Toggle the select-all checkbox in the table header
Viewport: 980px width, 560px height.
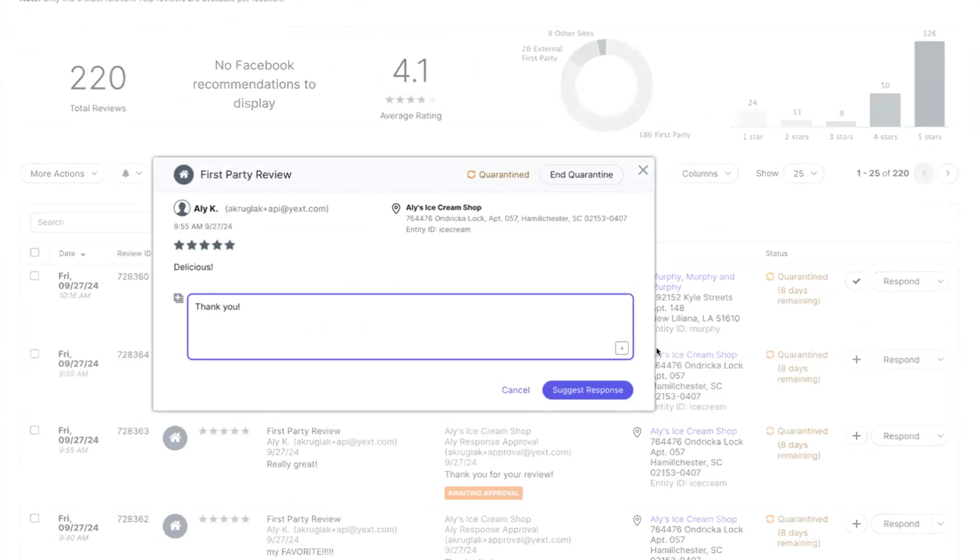(35, 252)
